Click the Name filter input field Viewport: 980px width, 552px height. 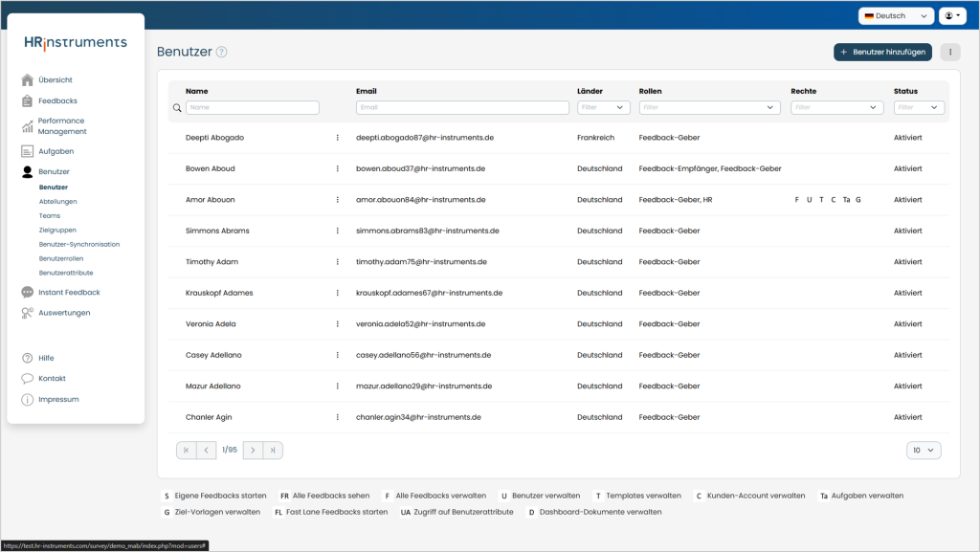point(253,107)
